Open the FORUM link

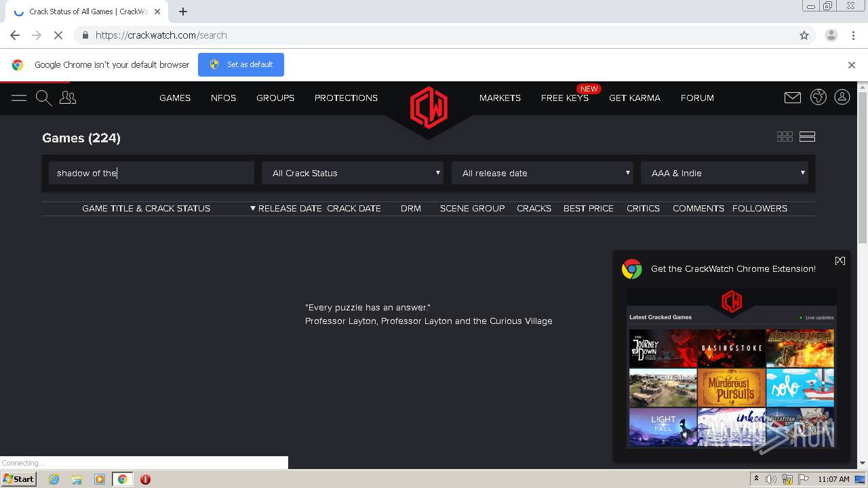point(697,98)
